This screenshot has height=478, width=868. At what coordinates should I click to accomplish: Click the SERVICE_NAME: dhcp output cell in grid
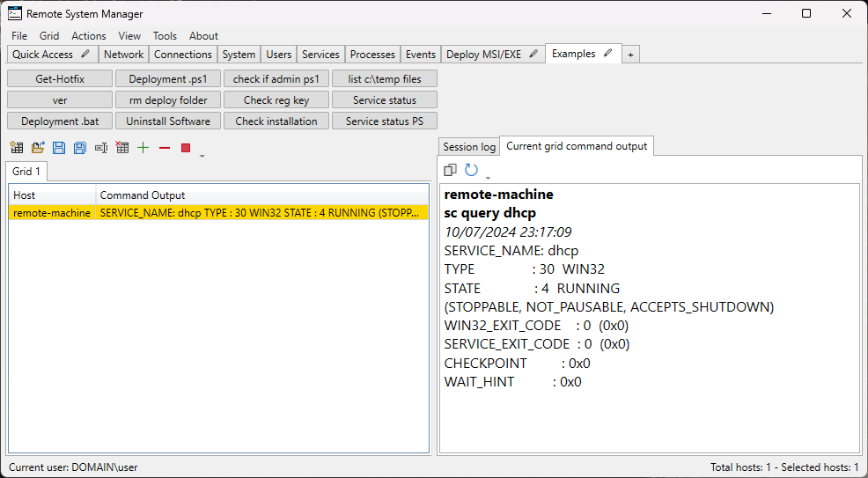pos(261,213)
